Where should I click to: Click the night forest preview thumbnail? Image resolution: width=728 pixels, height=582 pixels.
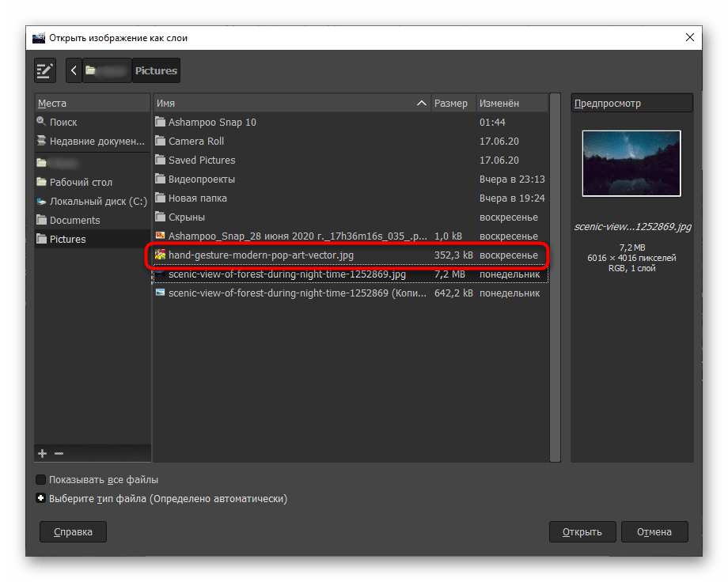coord(631,164)
